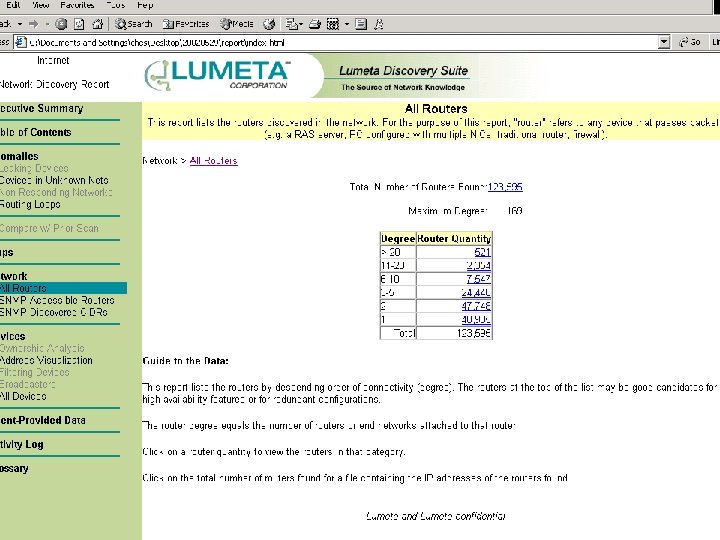Click the greyed Compare w/ Prior Scan item
Viewport: 720px width, 540px height.
tap(49, 228)
